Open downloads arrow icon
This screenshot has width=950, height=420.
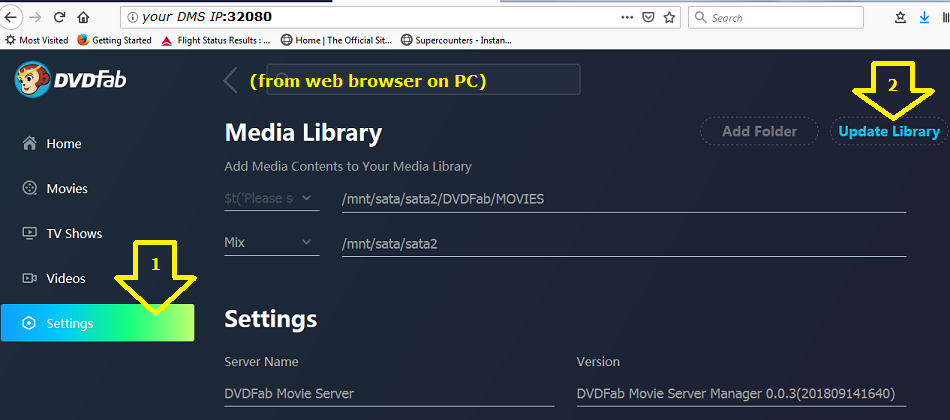coord(925,18)
